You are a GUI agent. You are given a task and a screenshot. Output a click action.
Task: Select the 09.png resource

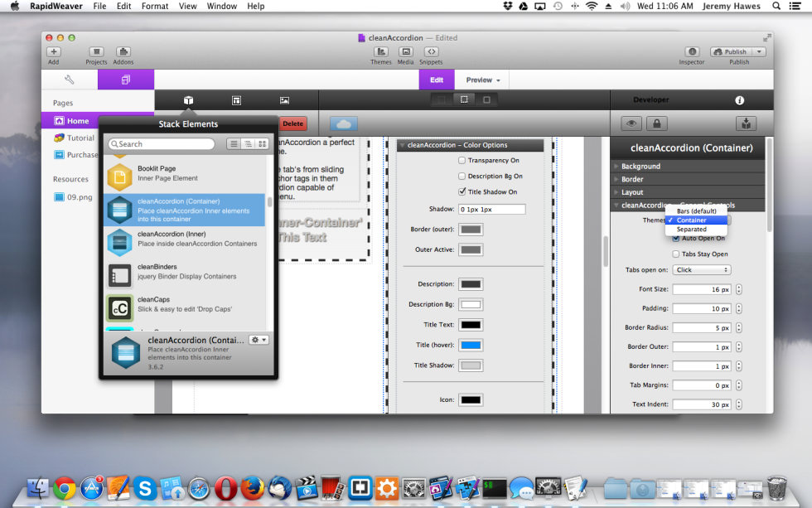[74, 197]
